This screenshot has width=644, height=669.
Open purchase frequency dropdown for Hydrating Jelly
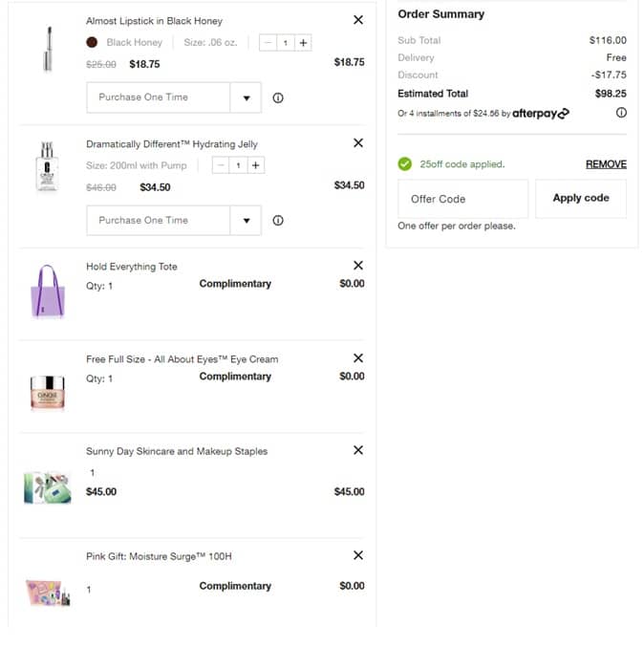click(246, 221)
